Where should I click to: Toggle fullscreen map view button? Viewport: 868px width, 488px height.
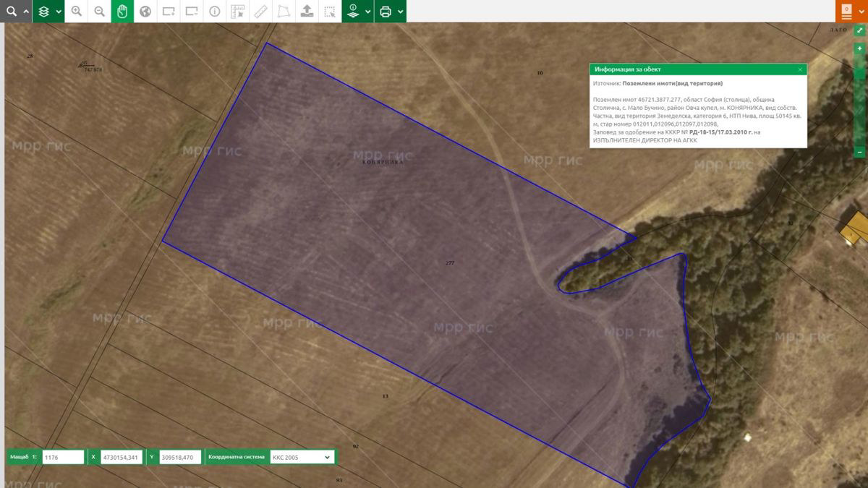tap(859, 31)
